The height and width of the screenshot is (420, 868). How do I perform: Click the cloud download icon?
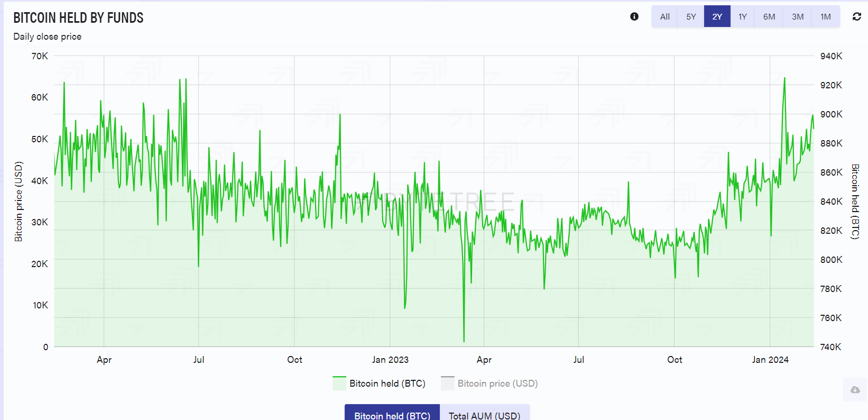(855, 390)
